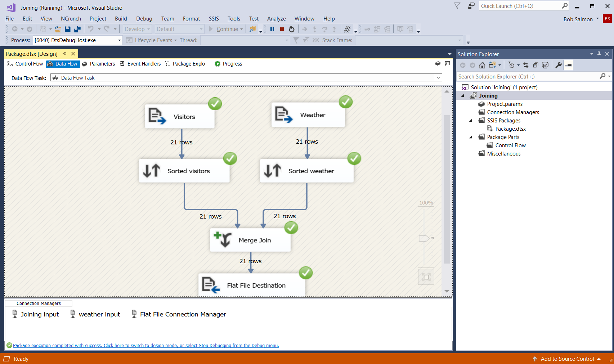The height and width of the screenshot is (364, 614).
Task: Collapse the Joining project node
Action: point(463,96)
